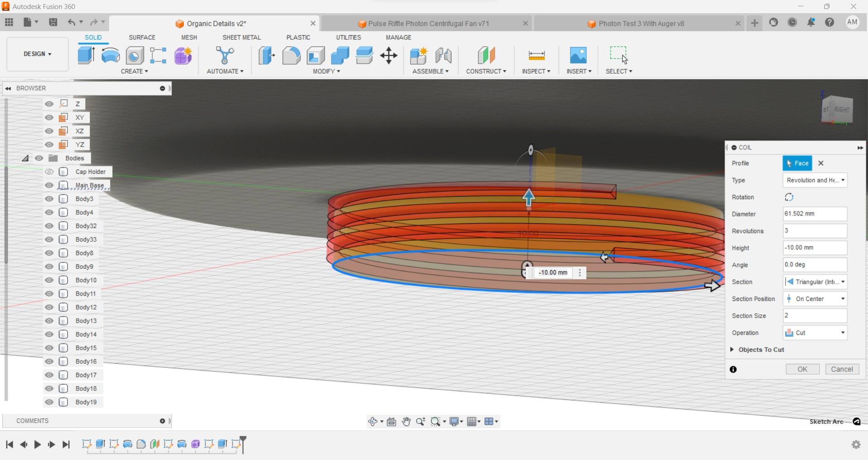Click the Face profile selection button
This screenshot has width=868, height=460.
coord(797,163)
